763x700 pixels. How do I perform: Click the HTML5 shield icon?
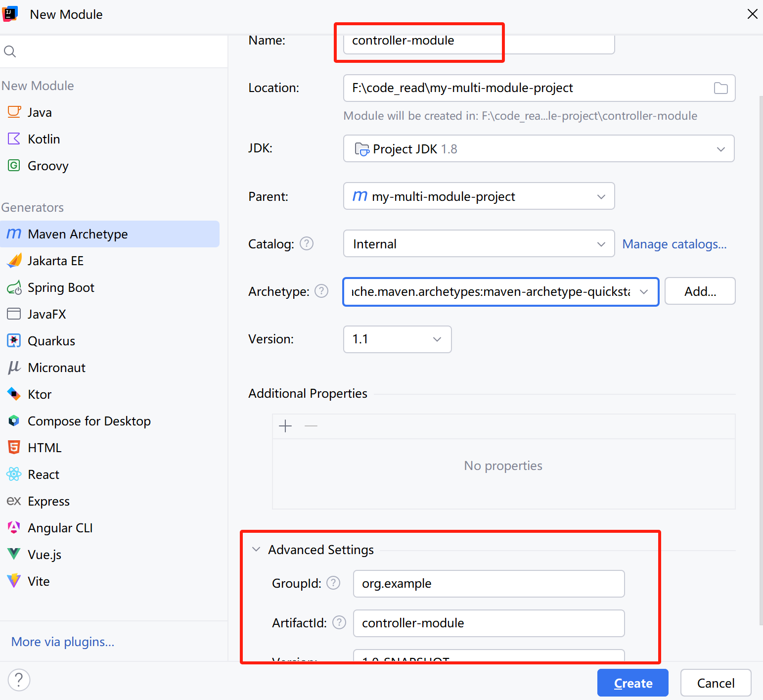[x=14, y=447]
